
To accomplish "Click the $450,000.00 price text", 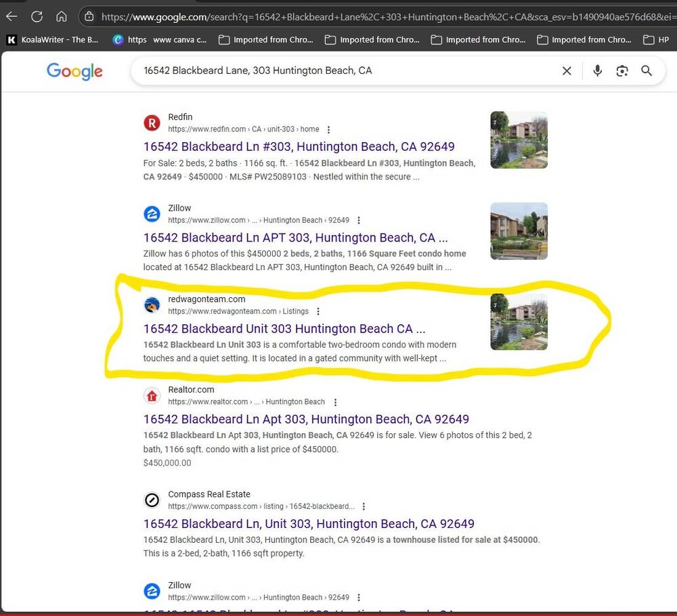I will [167, 463].
